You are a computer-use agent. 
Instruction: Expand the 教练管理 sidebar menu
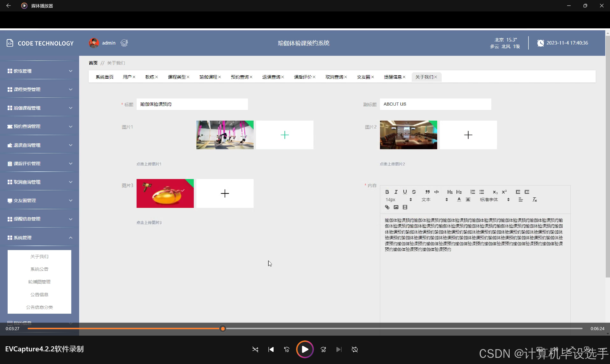[x=39, y=71]
